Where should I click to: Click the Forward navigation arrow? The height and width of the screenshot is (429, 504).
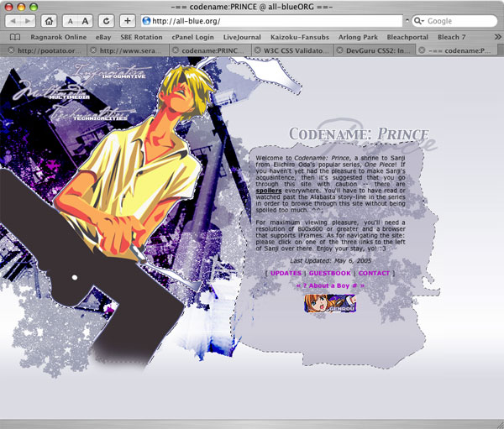pyautogui.click(x=29, y=21)
